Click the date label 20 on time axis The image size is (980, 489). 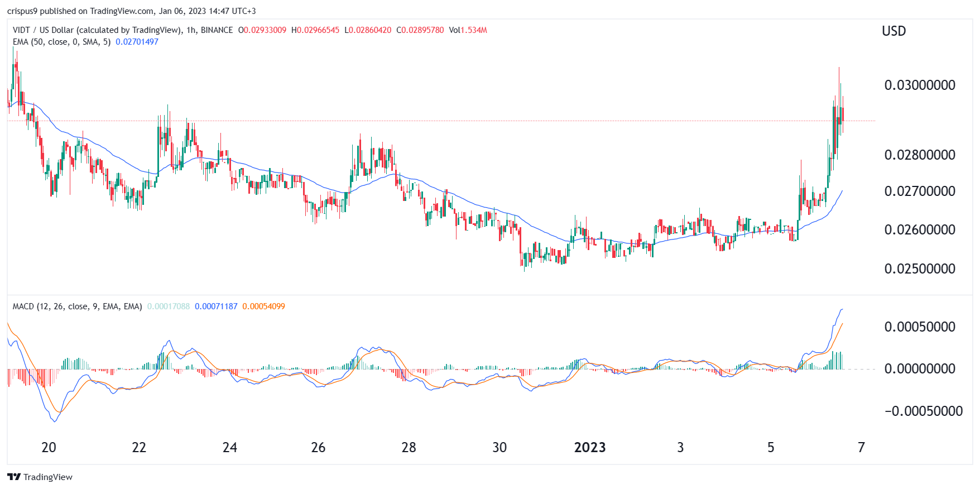coord(49,448)
